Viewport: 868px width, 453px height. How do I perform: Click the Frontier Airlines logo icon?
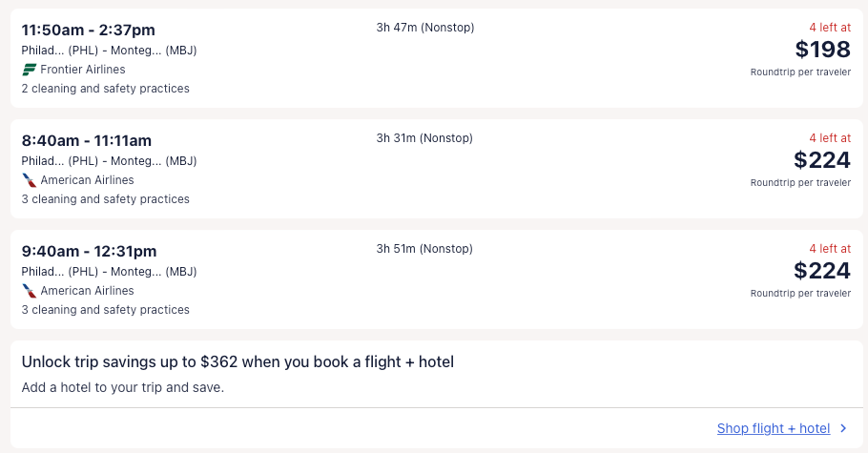pyautogui.click(x=29, y=70)
